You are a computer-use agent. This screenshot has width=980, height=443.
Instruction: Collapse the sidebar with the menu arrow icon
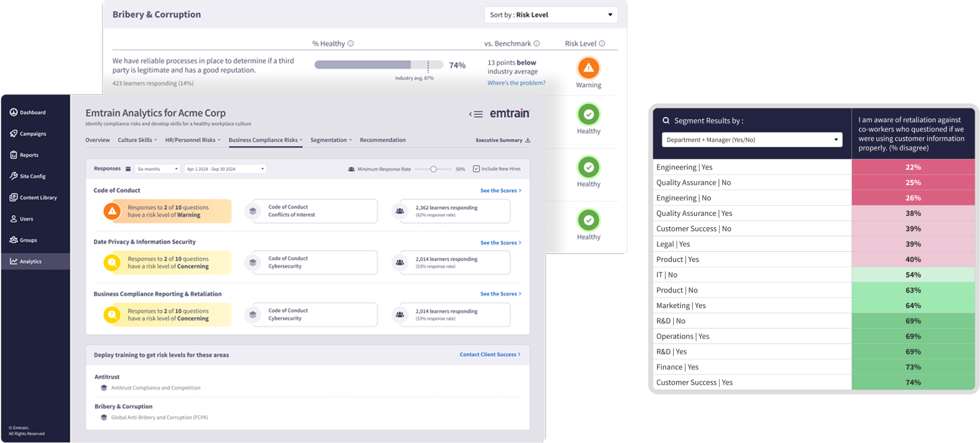tap(476, 114)
